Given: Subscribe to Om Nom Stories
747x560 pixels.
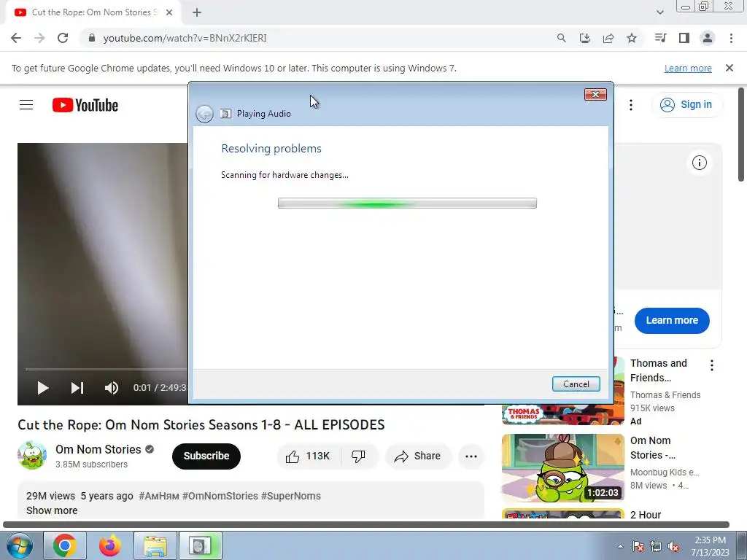Looking at the screenshot, I should coord(206,456).
